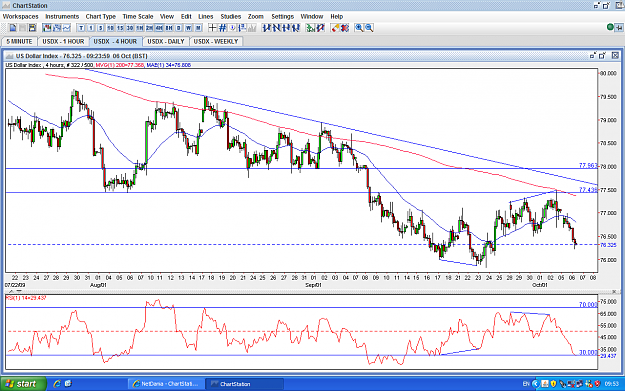Toggle the chart grid hash icon

(222, 28)
